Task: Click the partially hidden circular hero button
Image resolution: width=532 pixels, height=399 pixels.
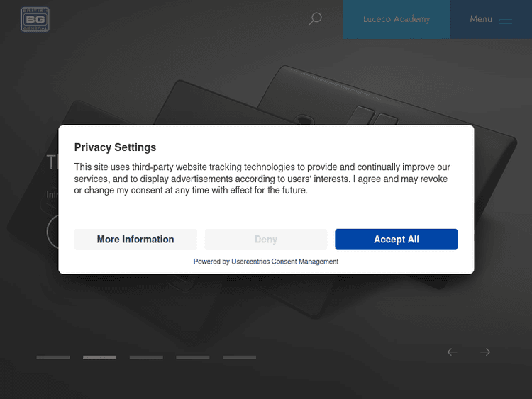Action: pos(51,232)
